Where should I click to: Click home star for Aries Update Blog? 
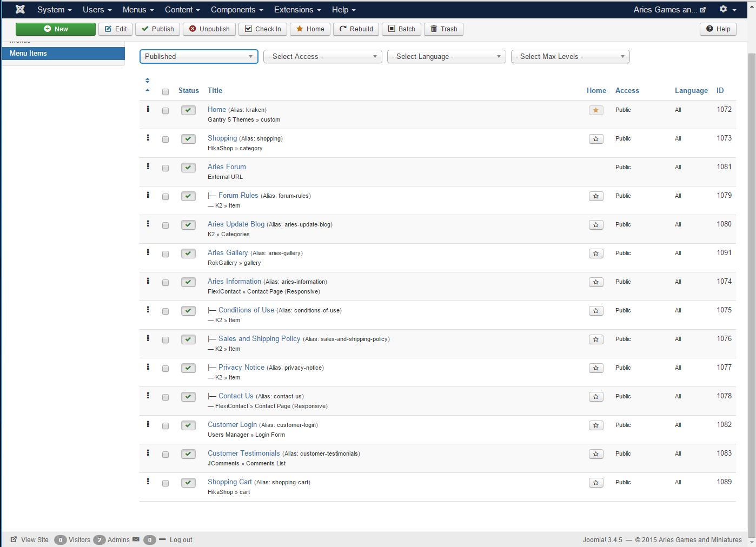(596, 225)
